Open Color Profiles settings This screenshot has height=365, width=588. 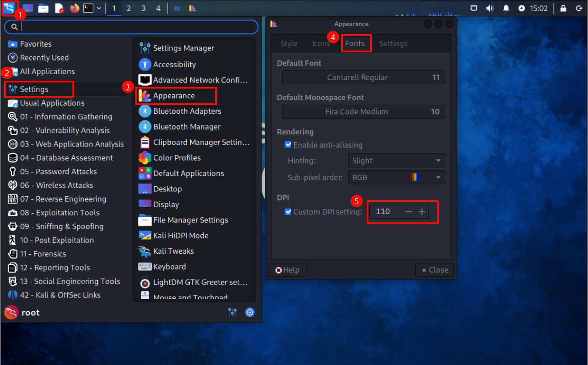176,158
